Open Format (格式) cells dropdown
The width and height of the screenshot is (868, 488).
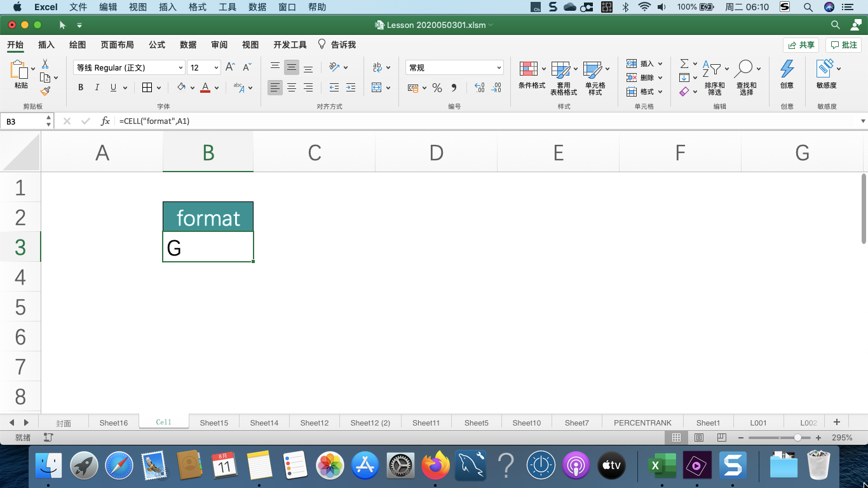point(660,91)
